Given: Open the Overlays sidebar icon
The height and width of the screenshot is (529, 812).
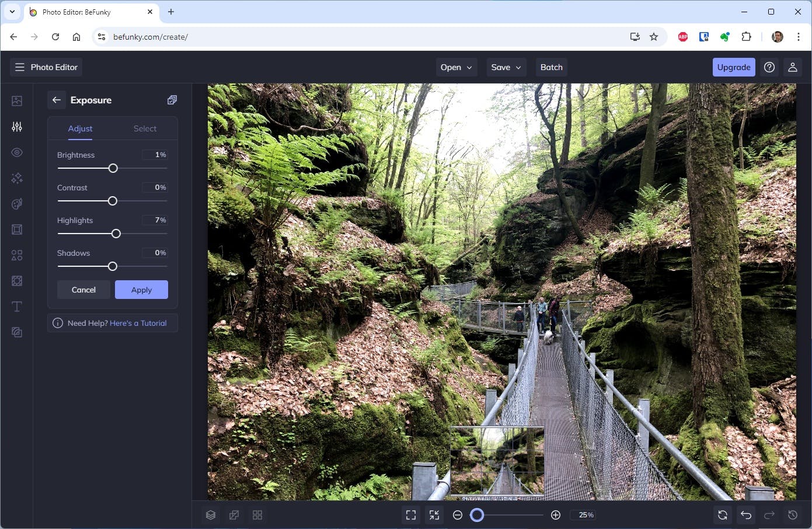Looking at the screenshot, I should click(x=17, y=281).
